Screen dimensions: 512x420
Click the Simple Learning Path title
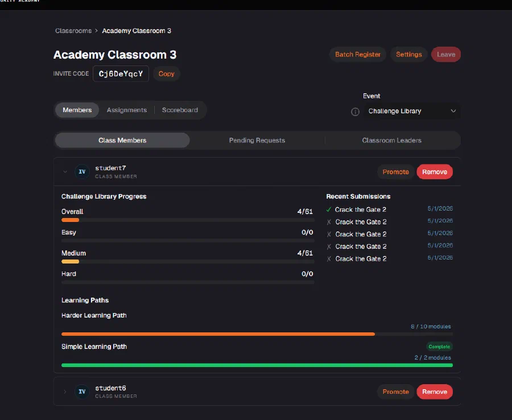pyautogui.click(x=94, y=347)
